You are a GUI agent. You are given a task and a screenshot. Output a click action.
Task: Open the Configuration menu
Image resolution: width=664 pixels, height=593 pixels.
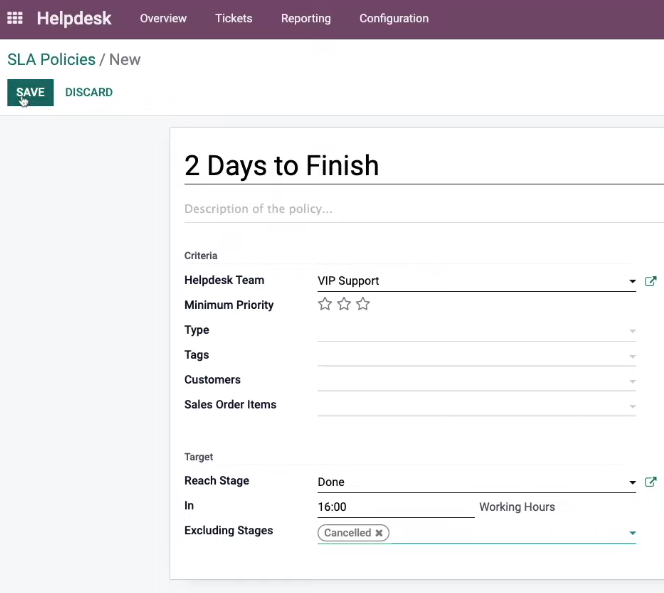(x=394, y=18)
